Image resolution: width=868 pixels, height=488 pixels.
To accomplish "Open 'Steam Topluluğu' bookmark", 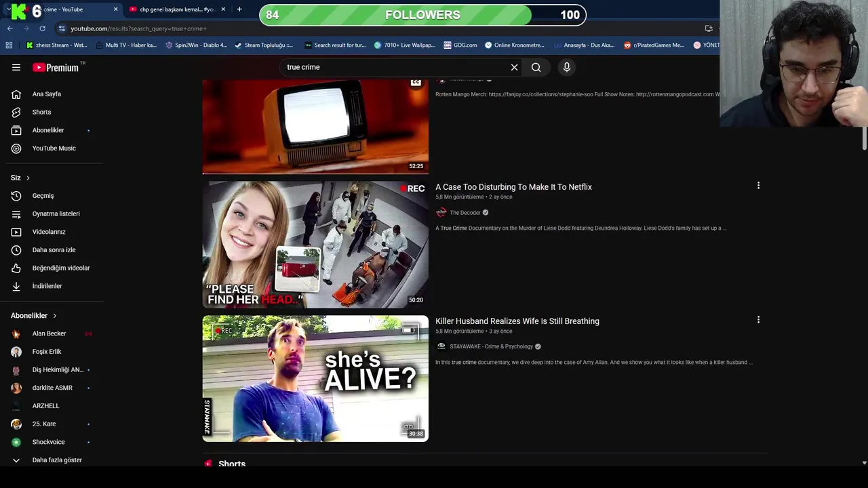I will [x=264, y=45].
